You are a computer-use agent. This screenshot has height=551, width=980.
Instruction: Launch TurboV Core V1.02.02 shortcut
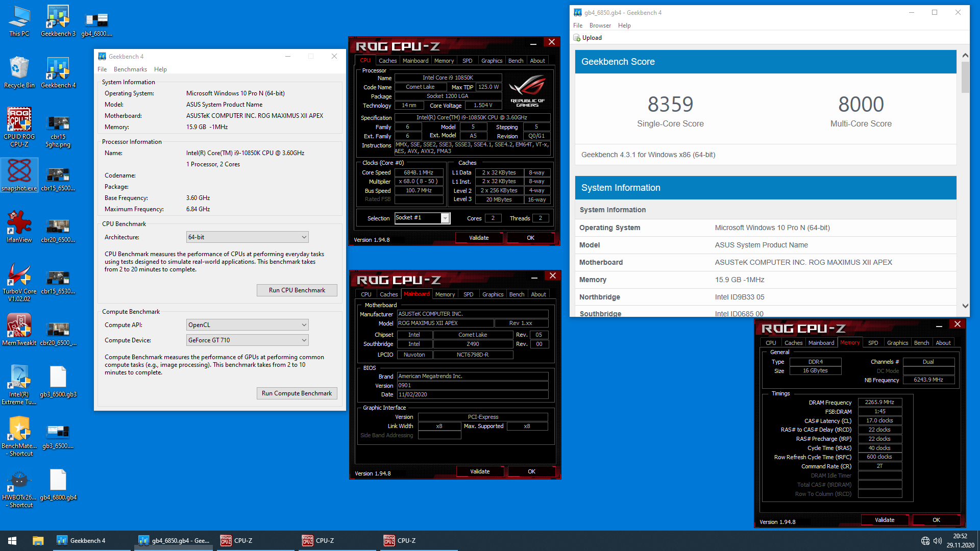point(19,282)
